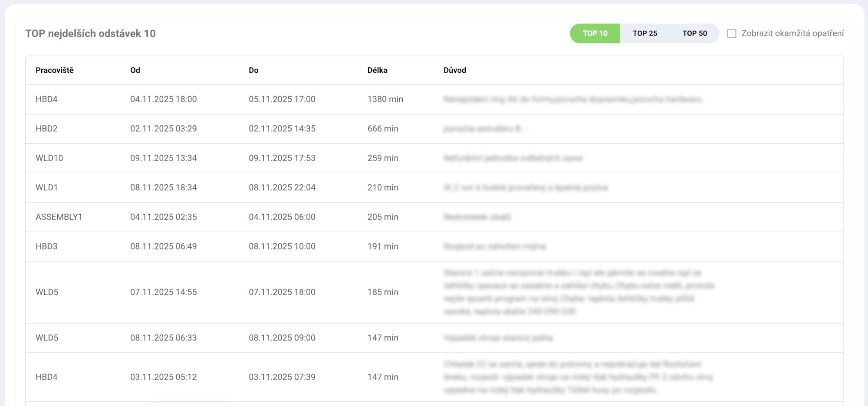Select the HBD2 downtime row
Viewport: 868px width, 406px height.
[174, 128]
